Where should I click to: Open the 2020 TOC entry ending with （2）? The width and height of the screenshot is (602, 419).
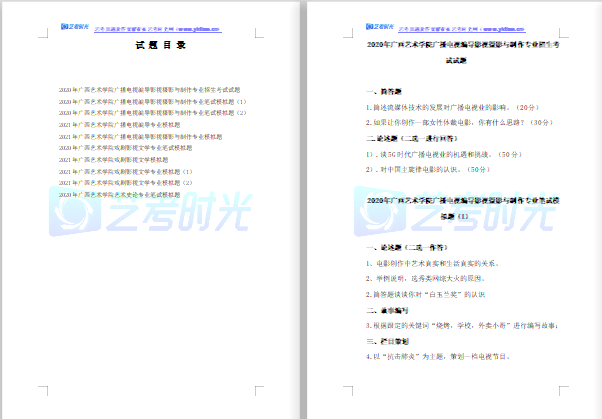click(160, 113)
